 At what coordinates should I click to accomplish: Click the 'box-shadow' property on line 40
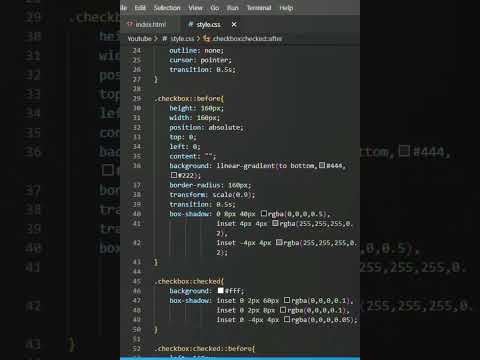point(189,214)
